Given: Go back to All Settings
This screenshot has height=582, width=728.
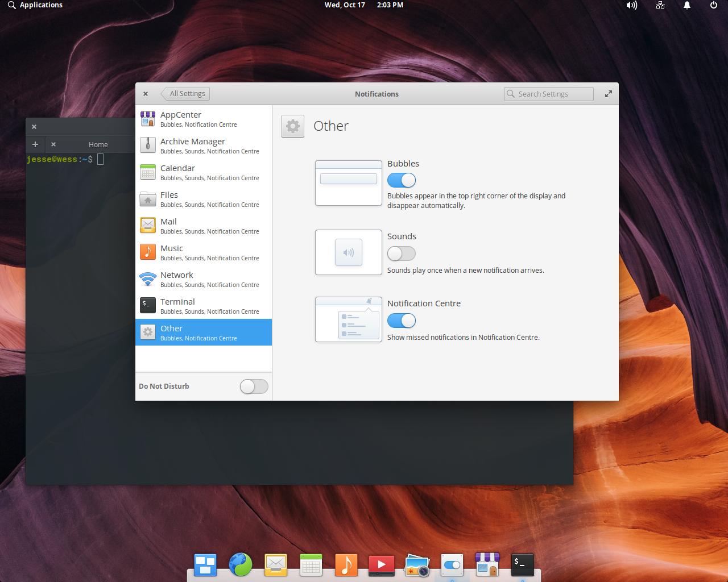Looking at the screenshot, I should coord(185,94).
